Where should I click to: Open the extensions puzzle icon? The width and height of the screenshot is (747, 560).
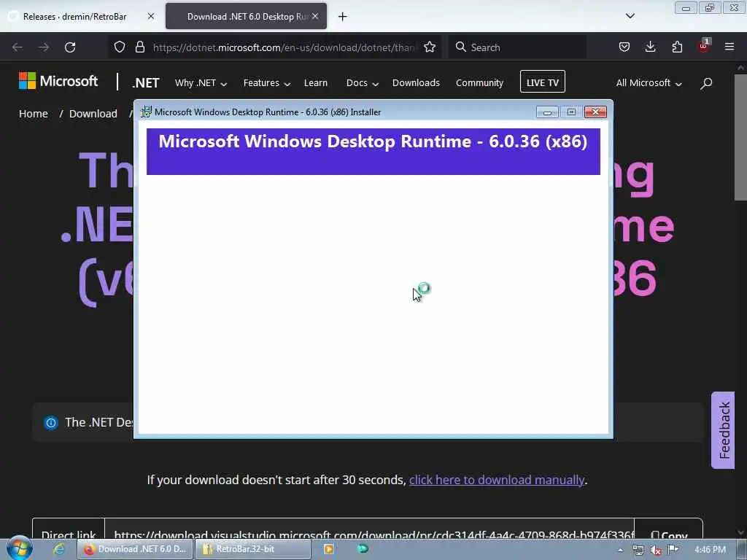point(677,47)
